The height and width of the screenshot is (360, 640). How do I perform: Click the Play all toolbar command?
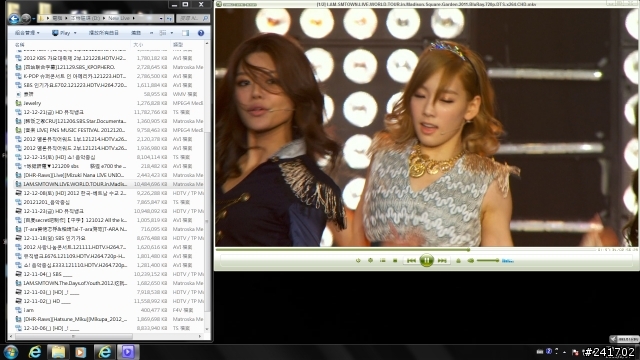tap(104, 33)
